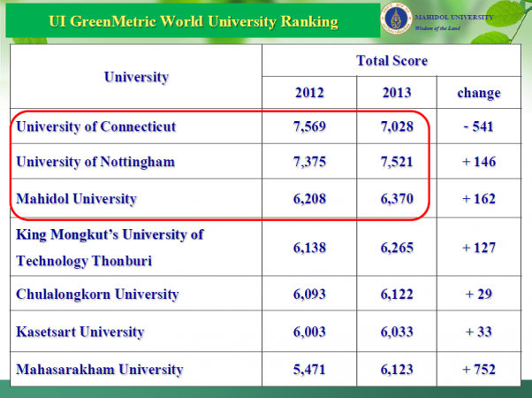Screen dimensions: 532x398
Task: Click the 'change' column header
Action: pos(479,93)
